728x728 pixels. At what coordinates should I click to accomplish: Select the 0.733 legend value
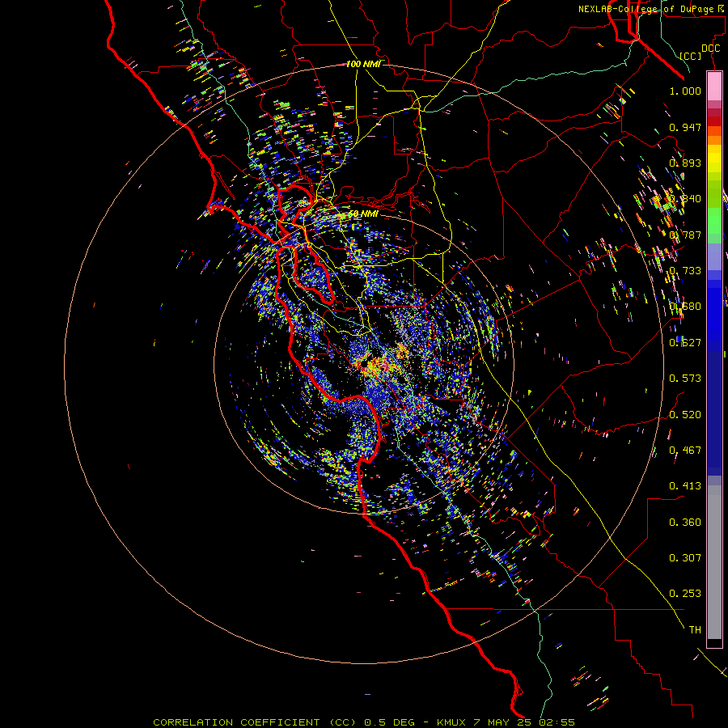685,271
